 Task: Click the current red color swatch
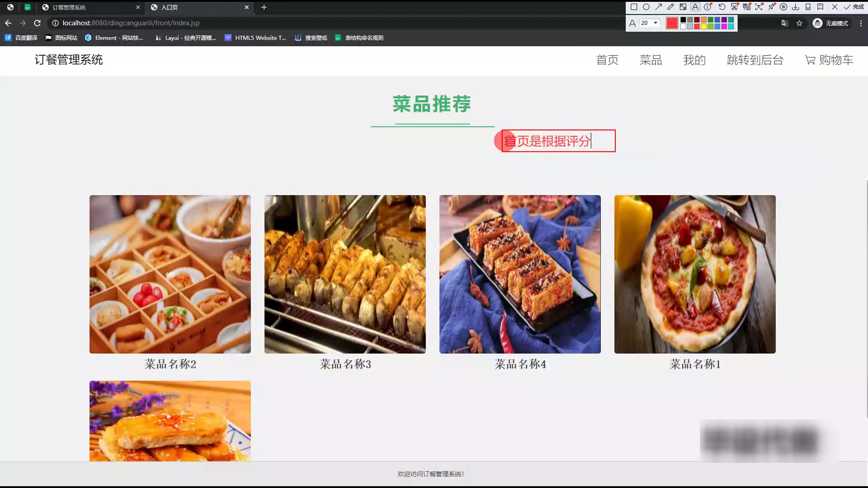[672, 23]
